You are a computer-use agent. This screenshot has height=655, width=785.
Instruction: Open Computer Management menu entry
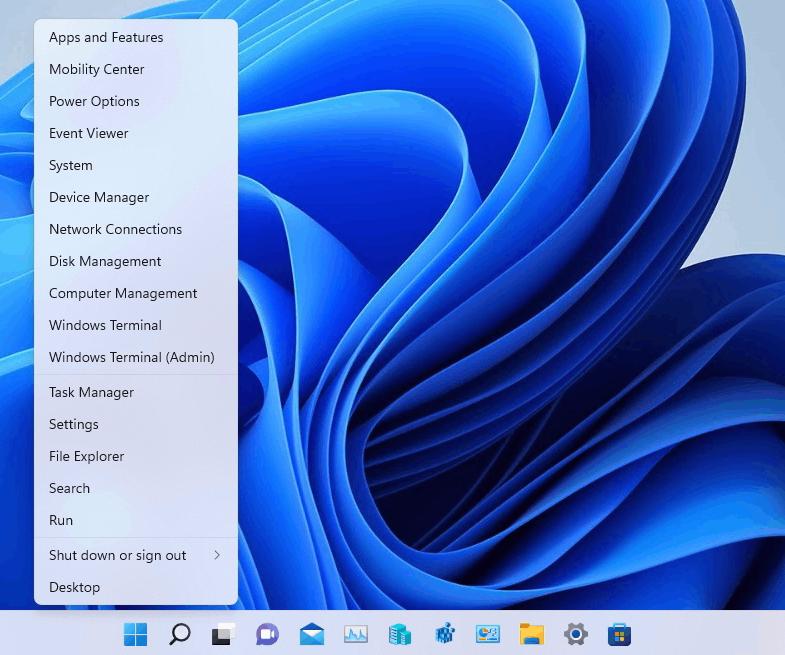pos(136,294)
